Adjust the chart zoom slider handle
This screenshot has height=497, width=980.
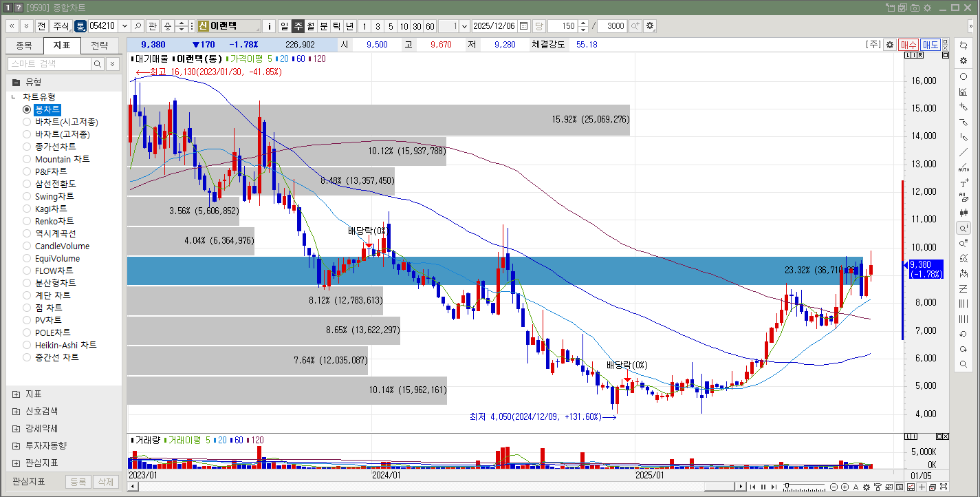tap(787, 487)
